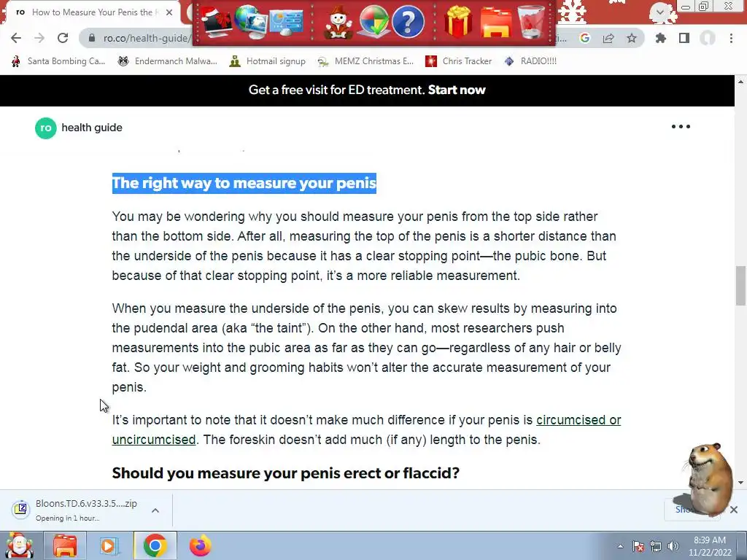The height and width of the screenshot is (560, 747).
Task: Click the gift box icon in holiday dock
Action: click(458, 21)
